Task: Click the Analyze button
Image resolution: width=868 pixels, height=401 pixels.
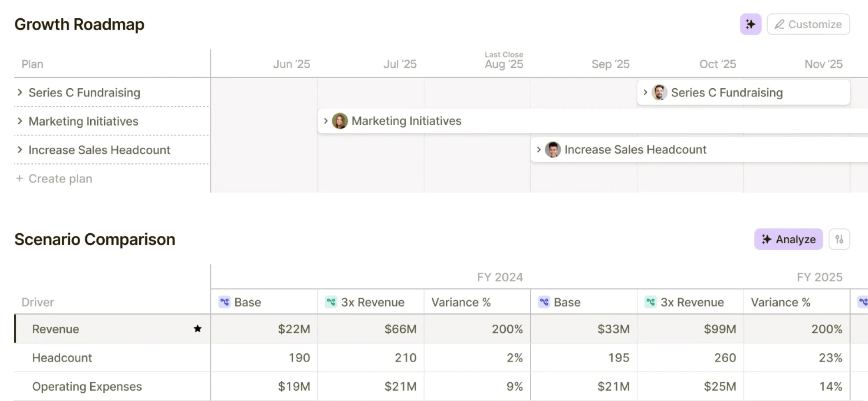Action: [789, 239]
